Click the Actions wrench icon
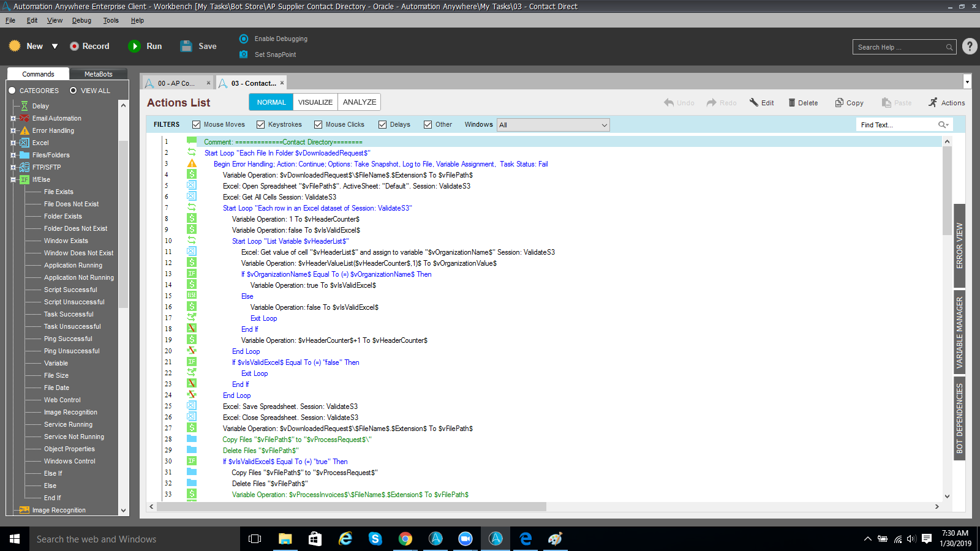Screen dimensions: 980x551 pos(933,102)
